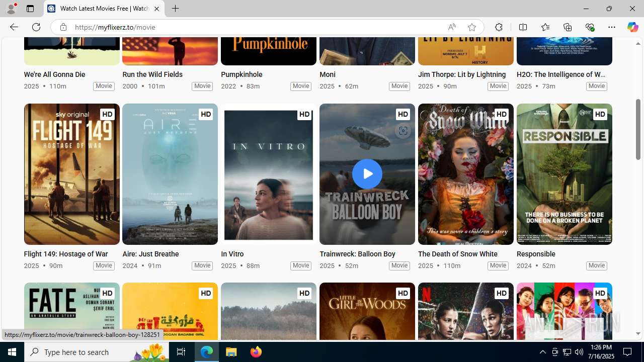Open Microsoft Edge from taskbar
The height and width of the screenshot is (362, 644).
[x=207, y=352]
